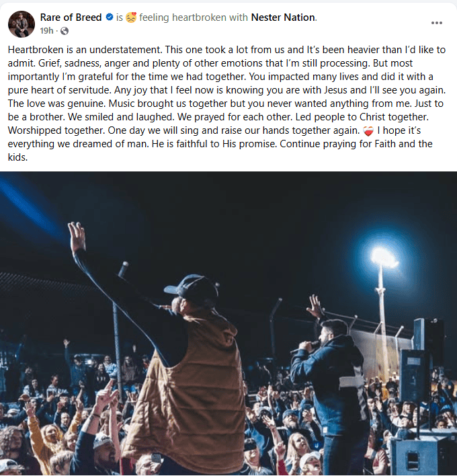457x476 pixels.
Task: Click the 19h post timestamp
Action: coord(46,31)
